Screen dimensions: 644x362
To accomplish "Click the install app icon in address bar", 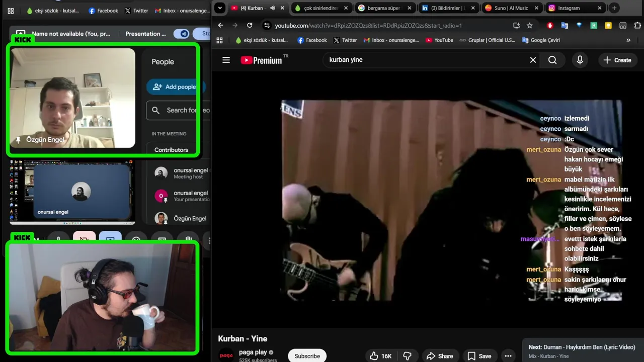I will point(516,25).
